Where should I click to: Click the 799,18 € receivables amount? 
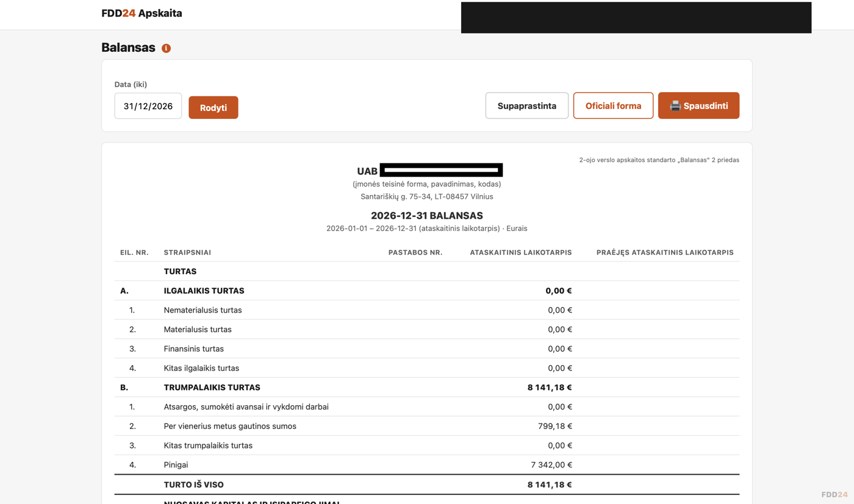pyautogui.click(x=555, y=427)
